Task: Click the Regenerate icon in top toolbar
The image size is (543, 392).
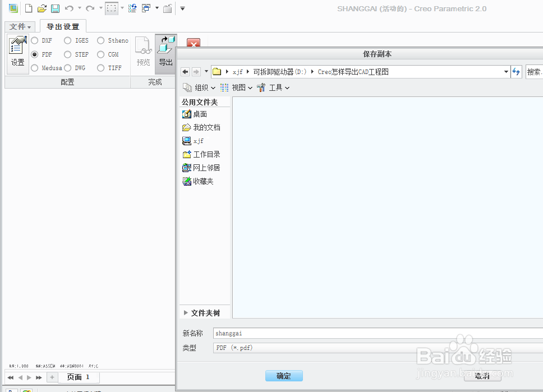Action: (x=132, y=8)
